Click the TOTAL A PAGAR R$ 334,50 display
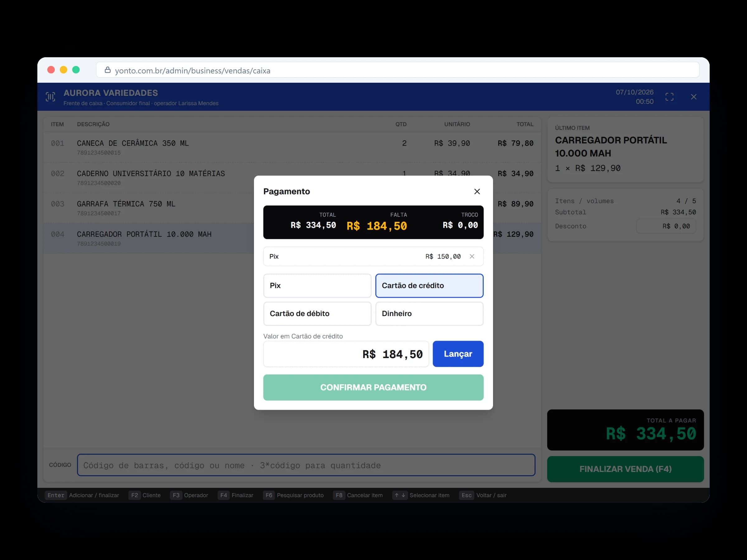 [625, 430]
